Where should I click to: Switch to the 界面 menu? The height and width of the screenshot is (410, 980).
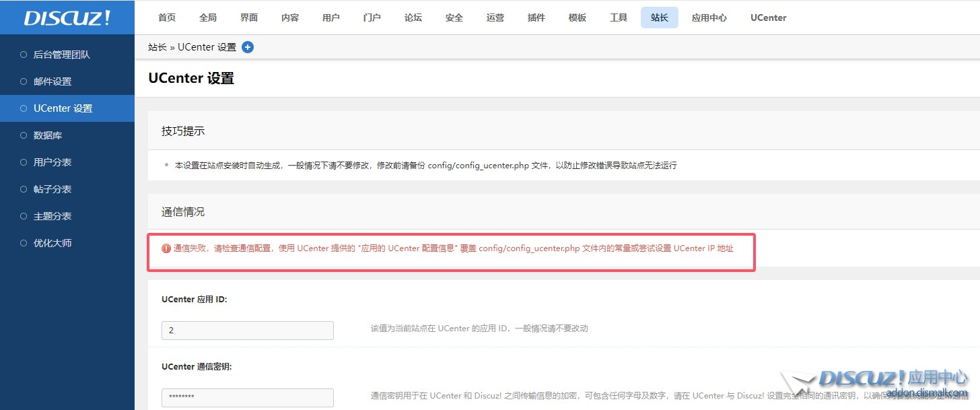pyautogui.click(x=249, y=18)
